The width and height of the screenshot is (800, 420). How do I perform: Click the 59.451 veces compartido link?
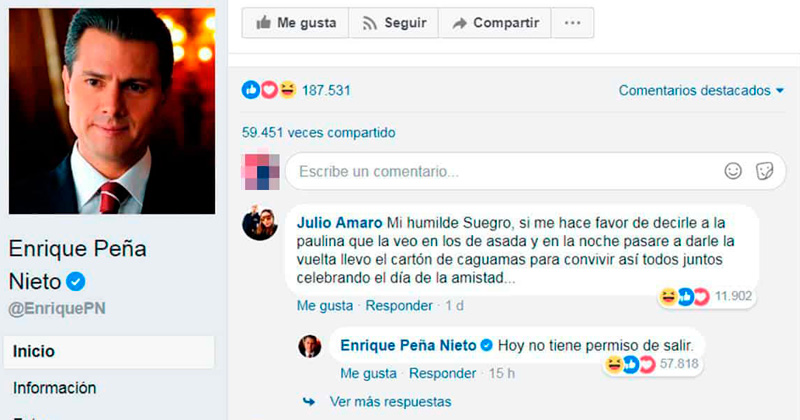click(318, 133)
